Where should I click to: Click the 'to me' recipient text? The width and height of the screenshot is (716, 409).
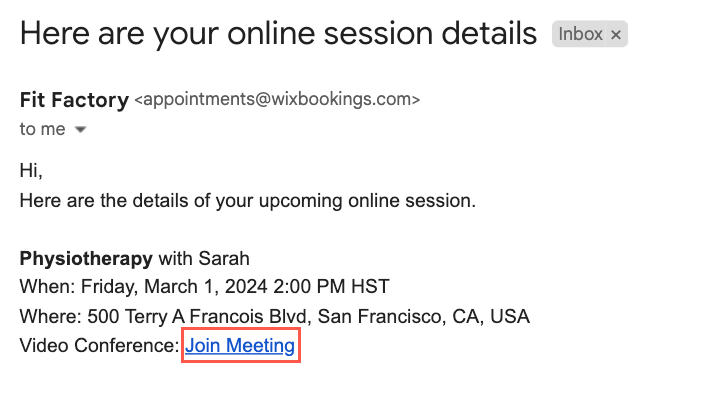pyautogui.click(x=42, y=129)
